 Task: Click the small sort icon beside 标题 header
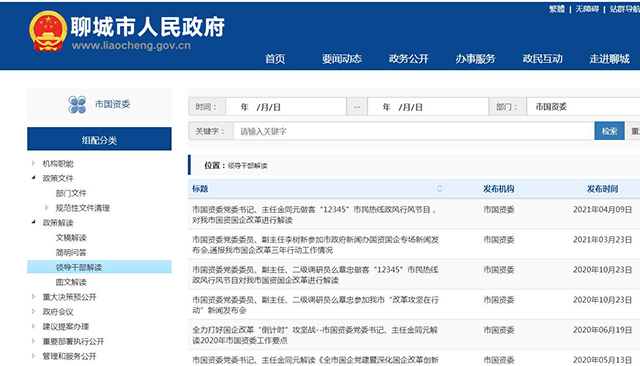(x=440, y=189)
